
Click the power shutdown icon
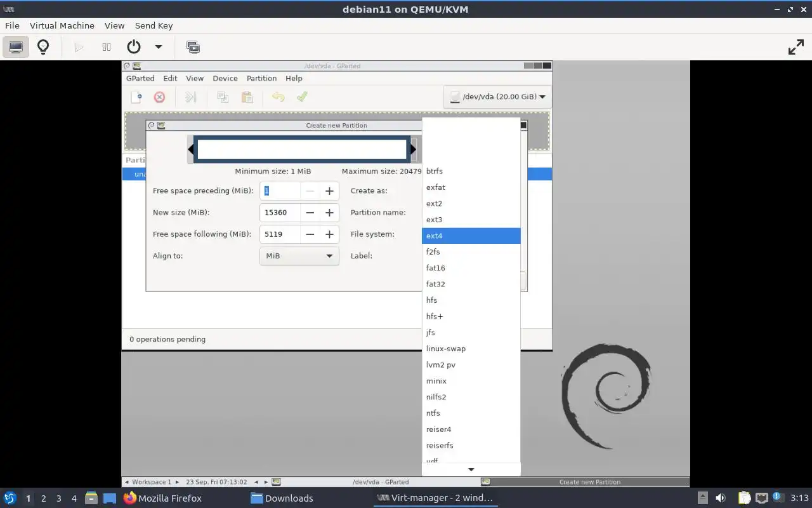coord(133,47)
